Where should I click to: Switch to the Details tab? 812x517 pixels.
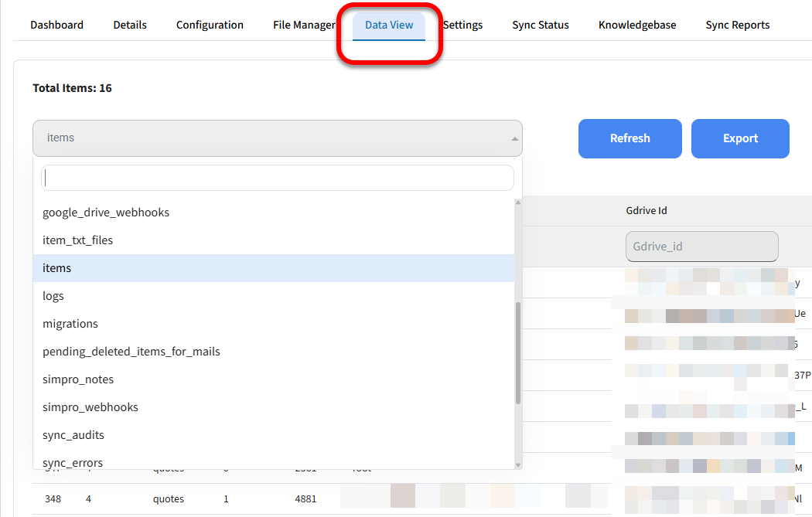[x=130, y=25]
